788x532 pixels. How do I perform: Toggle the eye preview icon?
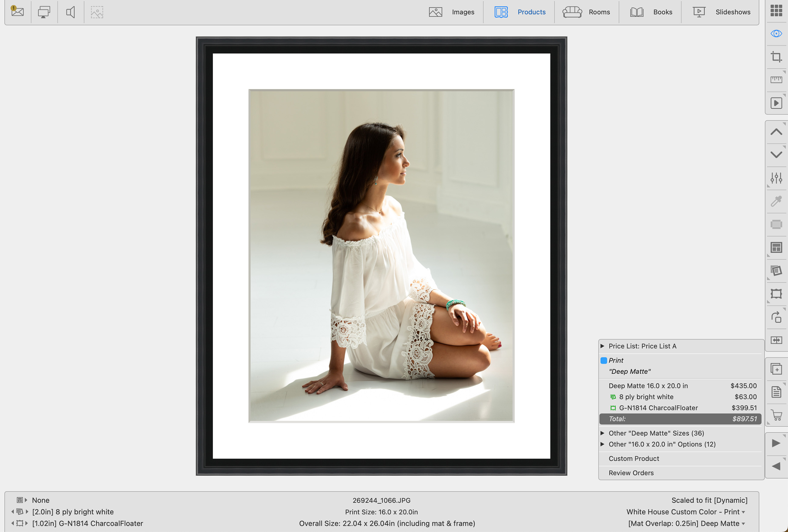click(776, 34)
